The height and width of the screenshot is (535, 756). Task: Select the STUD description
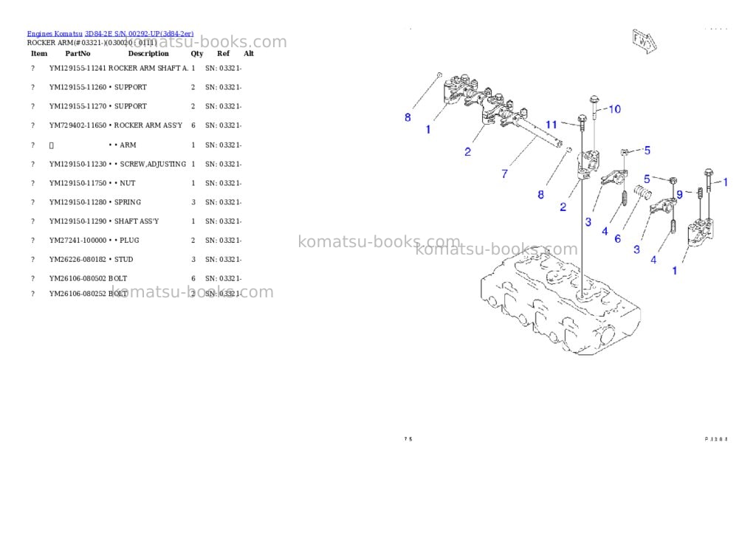point(124,259)
